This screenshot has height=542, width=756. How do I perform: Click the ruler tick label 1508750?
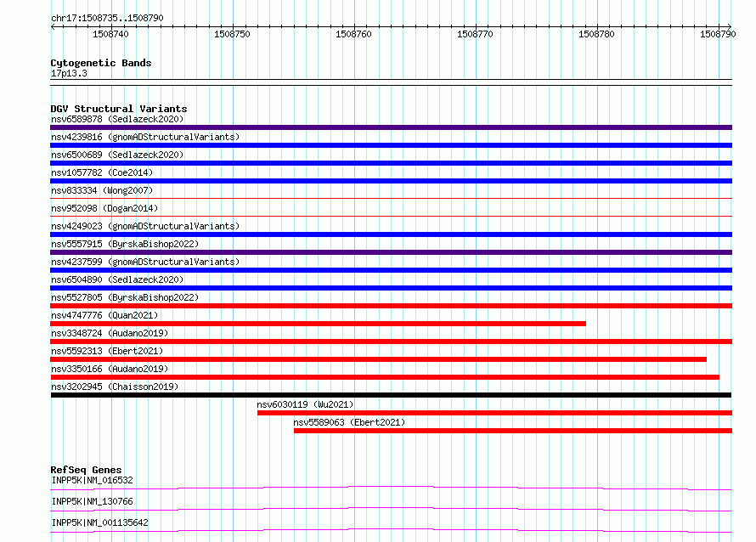(x=233, y=34)
